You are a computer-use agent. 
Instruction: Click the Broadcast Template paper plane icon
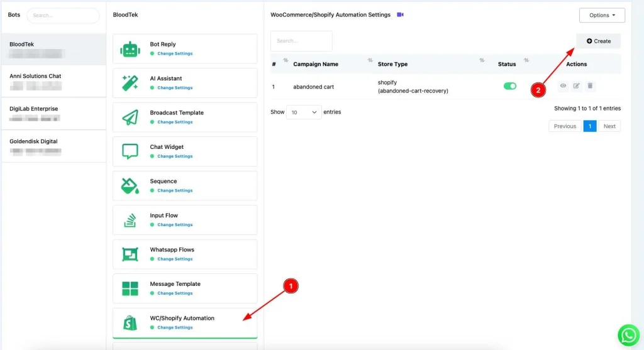130,118
